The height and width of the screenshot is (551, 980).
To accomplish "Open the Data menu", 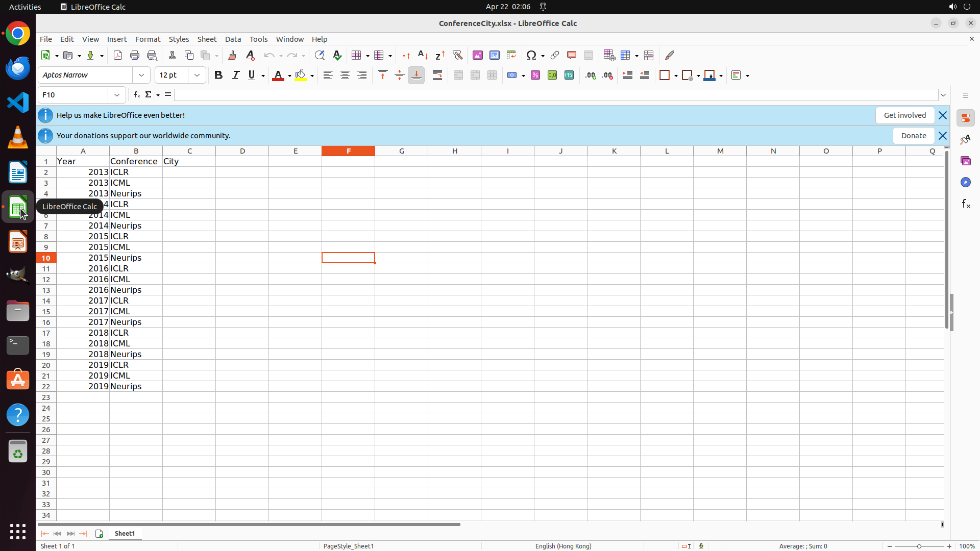I will tap(233, 39).
